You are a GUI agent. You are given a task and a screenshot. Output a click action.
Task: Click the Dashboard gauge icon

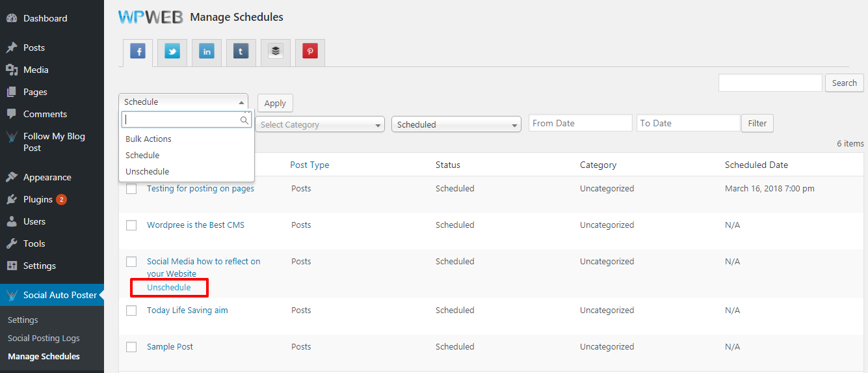click(12, 18)
